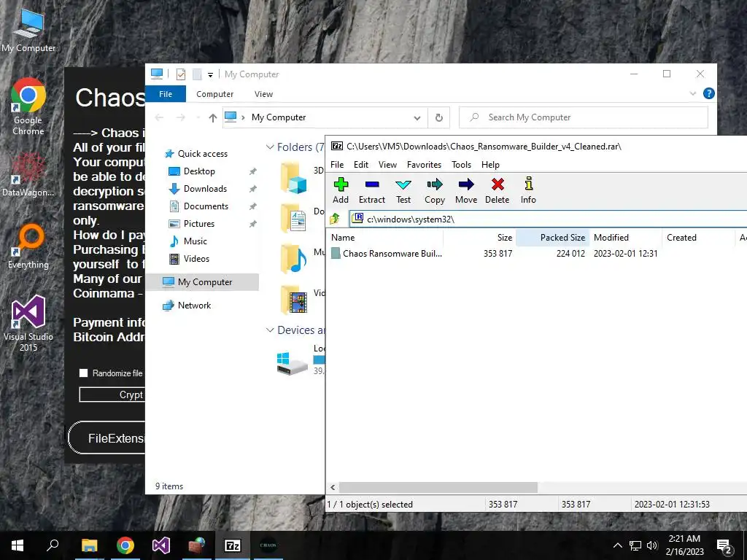Expand the explorer ribbon chevron

point(693,93)
